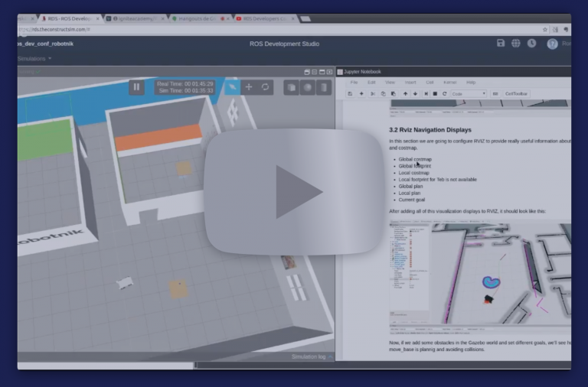The height and width of the screenshot is (387, 588).
Task: Move the selected cell up
Action: coord(405,93)
